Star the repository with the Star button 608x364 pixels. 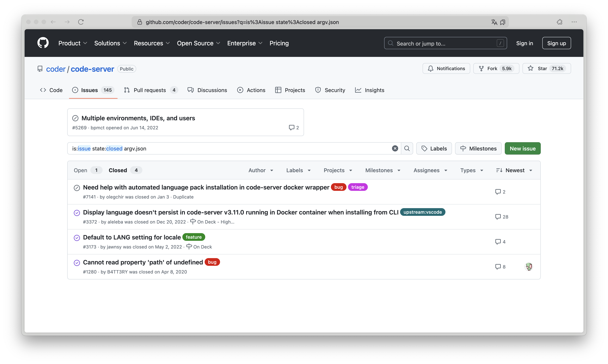coord(547,68)
